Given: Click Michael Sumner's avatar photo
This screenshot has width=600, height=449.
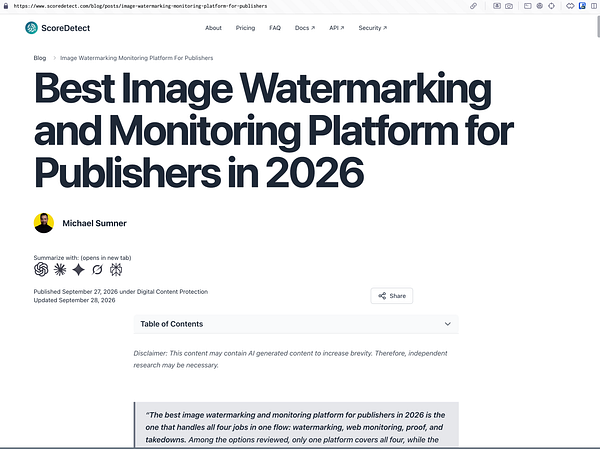Looking at the screenshot, I should [x=44, y=223].
